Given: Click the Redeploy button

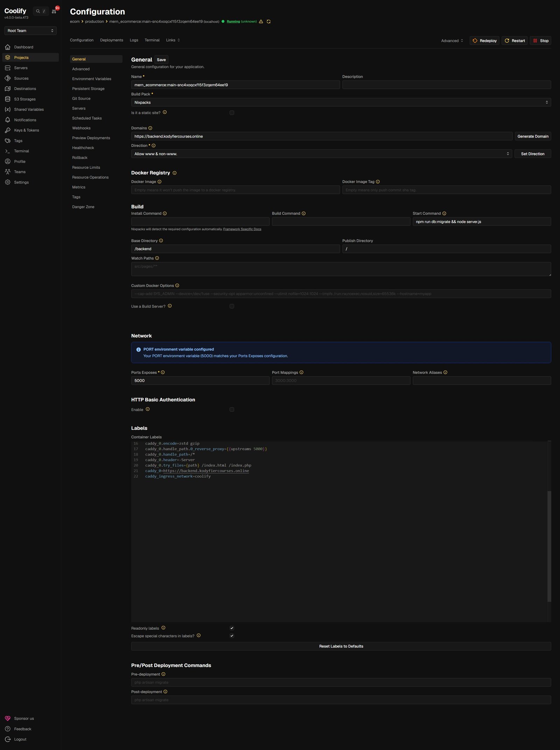Looking at the screenshot, I should click(x=484, y=41).
